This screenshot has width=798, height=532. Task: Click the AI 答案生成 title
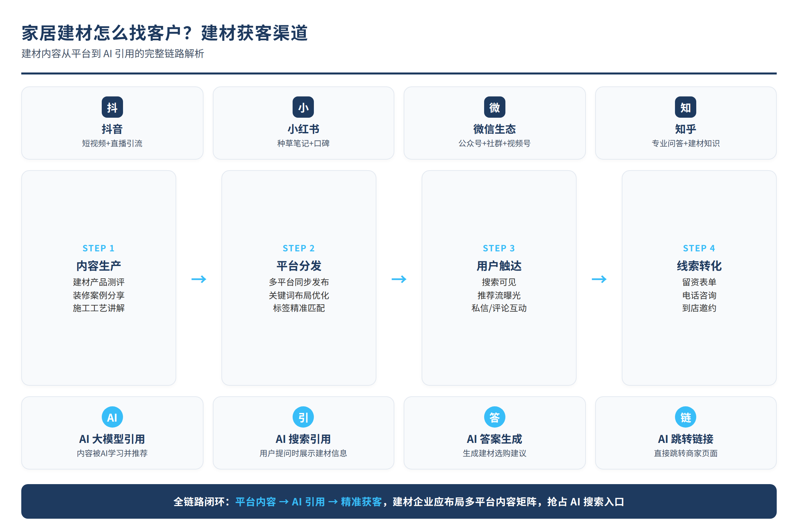[x=495, y=439]
